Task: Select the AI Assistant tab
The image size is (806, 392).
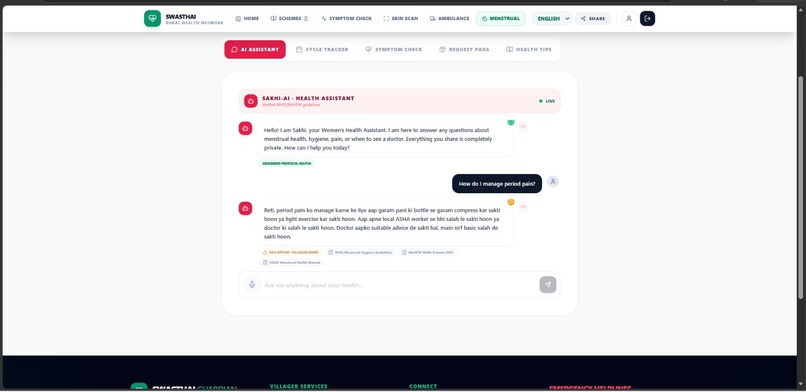Action: (x=255, y=49)
